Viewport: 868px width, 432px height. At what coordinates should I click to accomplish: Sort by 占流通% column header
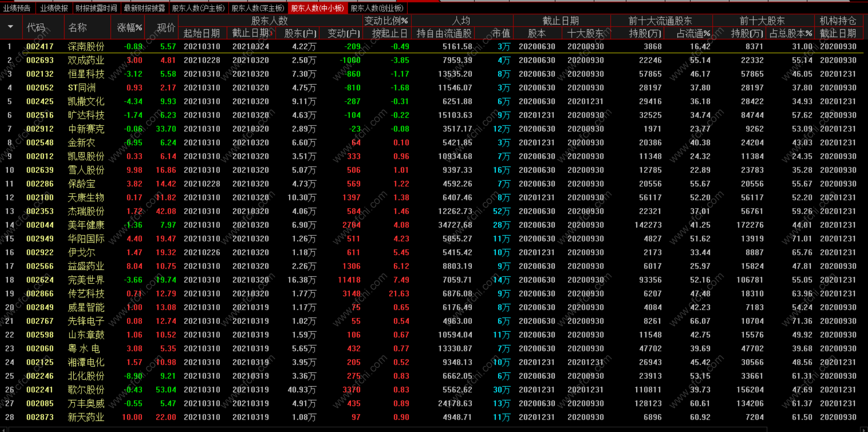coord(693,33)
